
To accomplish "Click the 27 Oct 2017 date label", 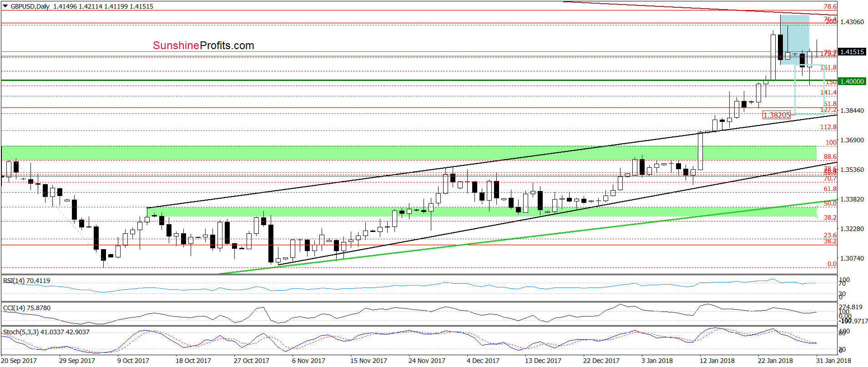I will pos(252,361).
